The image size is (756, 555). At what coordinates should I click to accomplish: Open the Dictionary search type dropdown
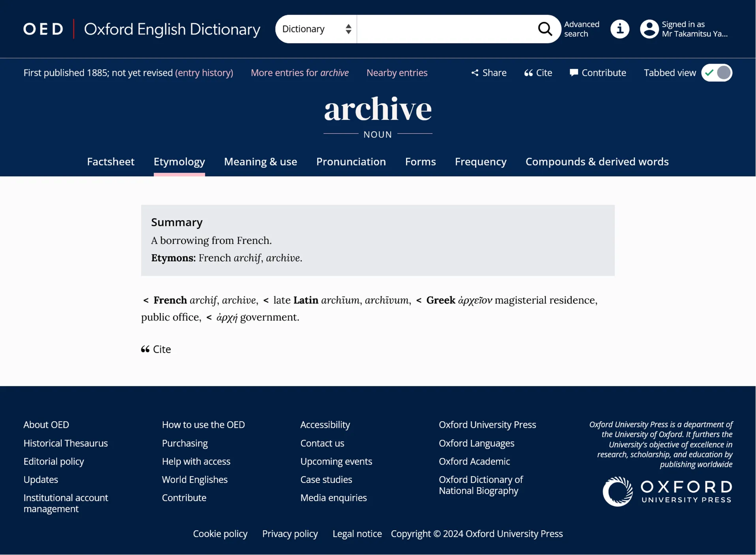pyautogui.click(x=316, y=29)
